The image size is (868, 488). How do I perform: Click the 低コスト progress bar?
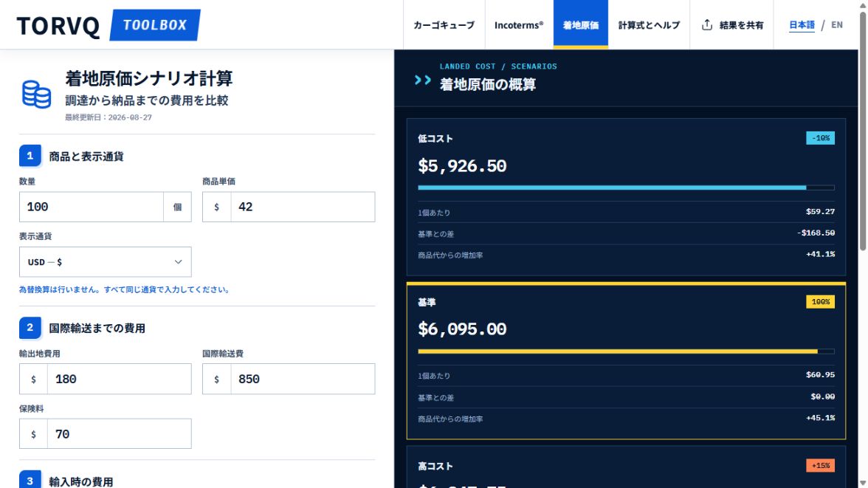tap(626, 188)
